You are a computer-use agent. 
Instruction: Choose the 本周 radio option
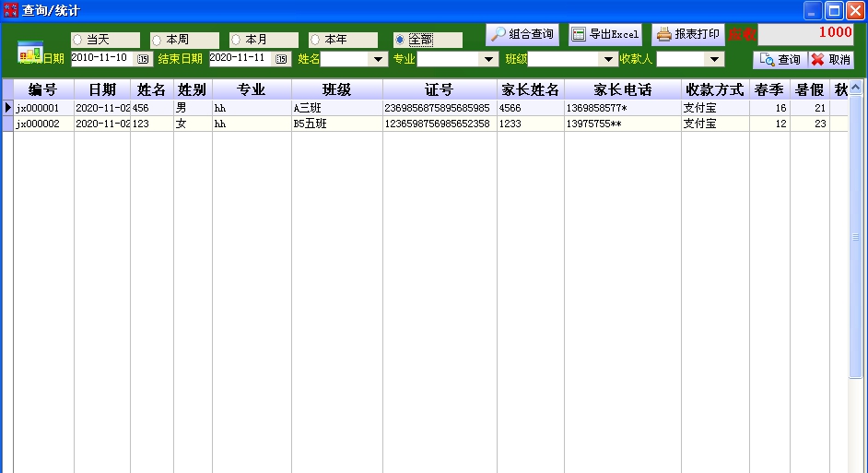click(157, 41)
